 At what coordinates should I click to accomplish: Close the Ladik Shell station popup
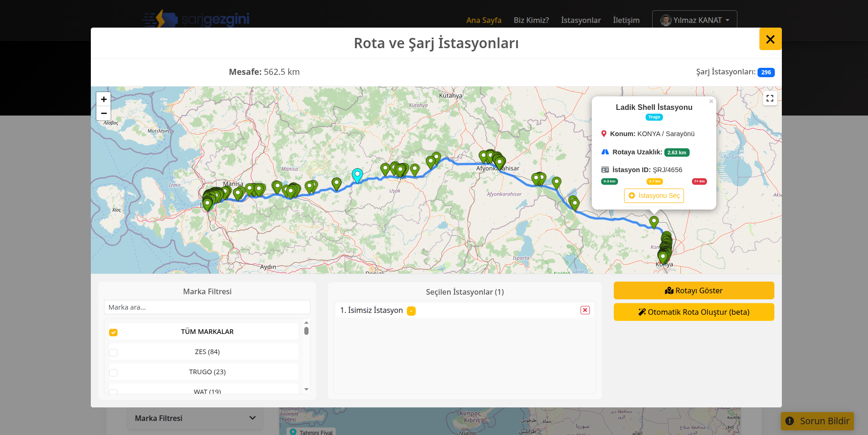pos(711,101)
